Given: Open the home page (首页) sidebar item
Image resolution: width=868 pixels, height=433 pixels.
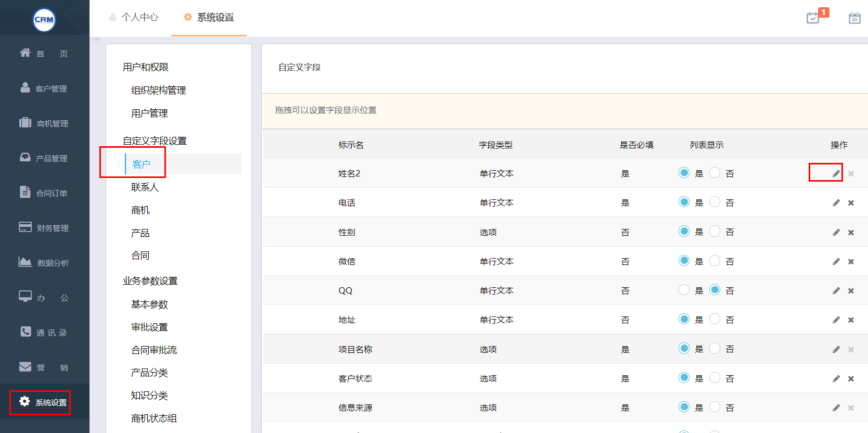Looking at the screenshot, I should (x=44, y=53).
